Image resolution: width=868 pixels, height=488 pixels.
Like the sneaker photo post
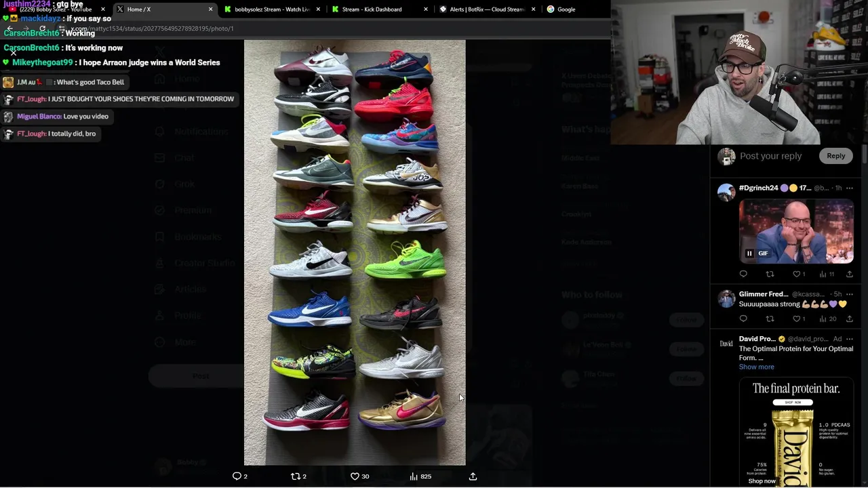tap(355, 476)
